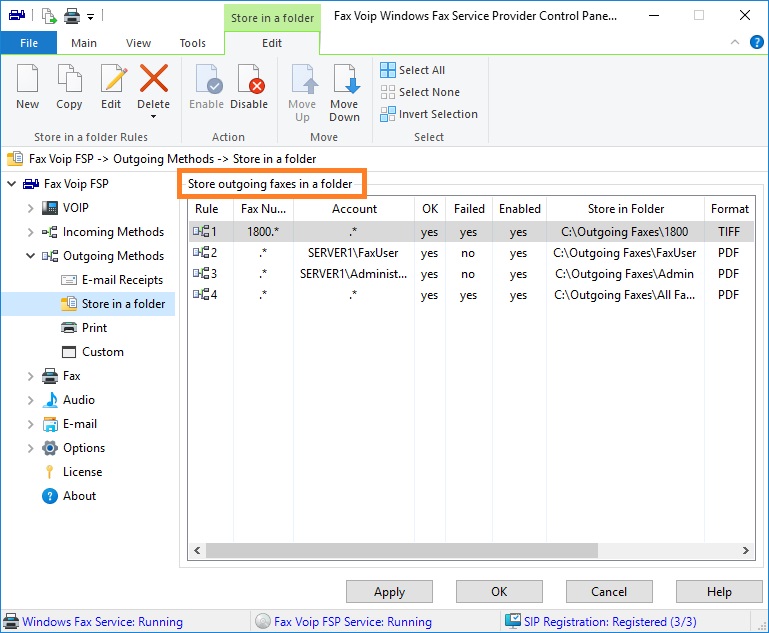The image size is (769, 633).
Task: Click C:\Outgoing Faxes\1800 cell
Action: 624,232
